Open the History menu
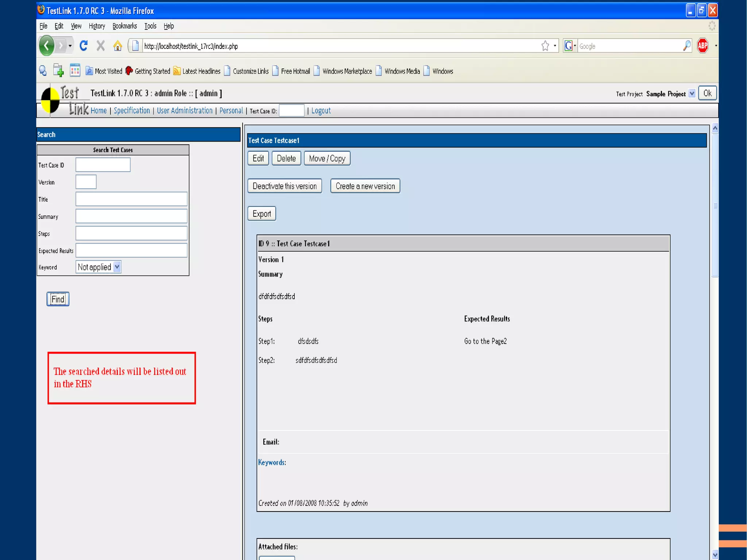The width and height of the screenshot is (747, 560). pyautogui.click(x=97, y=26)
